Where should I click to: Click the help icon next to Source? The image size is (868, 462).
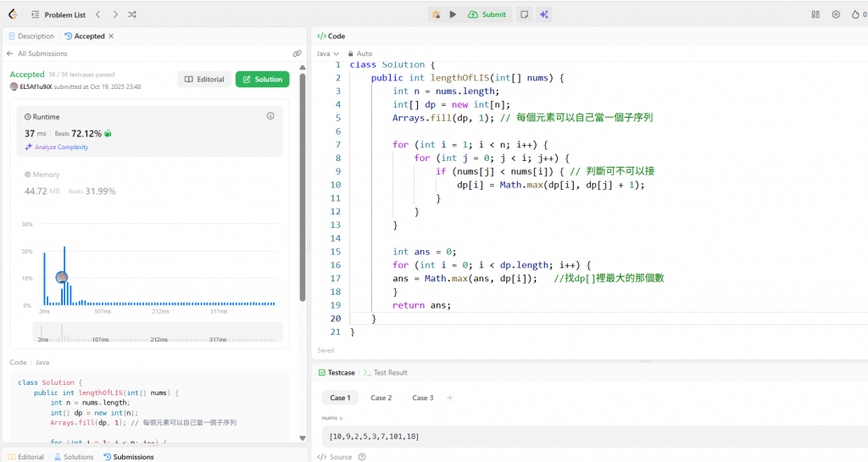click(x=362, y=457)
